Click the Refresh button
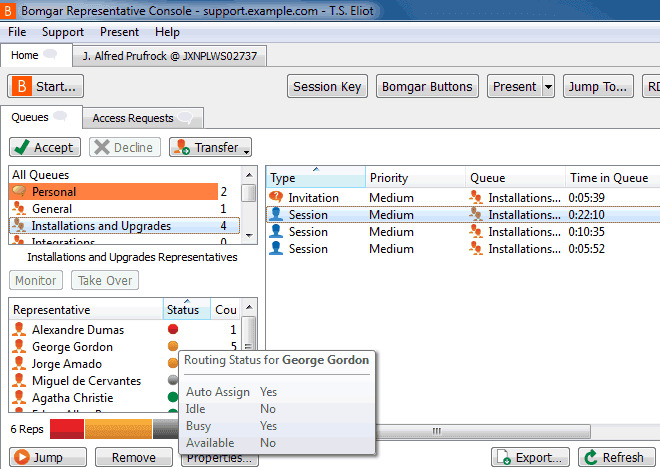660x469 pixels. pos(617,457)
